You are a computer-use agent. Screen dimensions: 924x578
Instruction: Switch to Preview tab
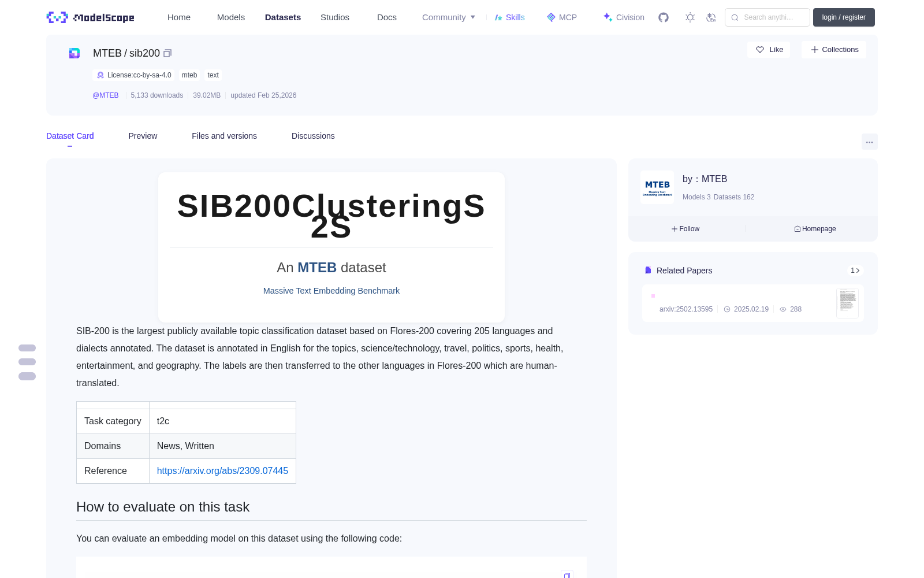pyautogui.click(x=143, y=136)
